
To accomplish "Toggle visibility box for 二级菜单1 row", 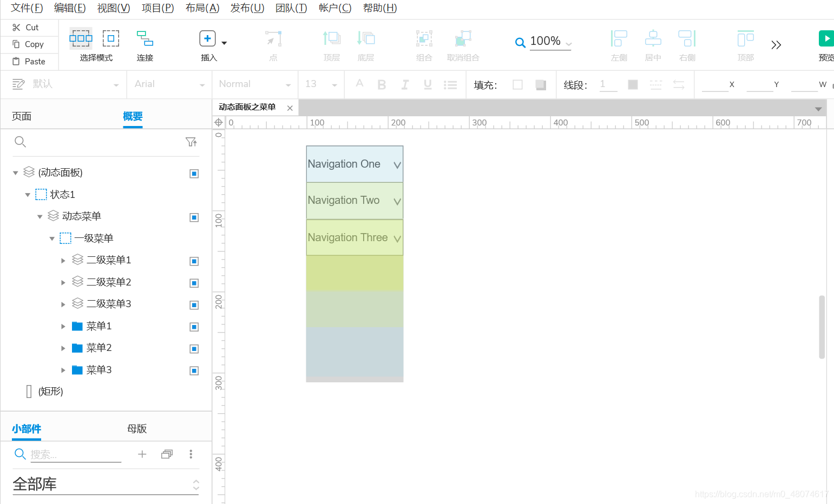I will pos(194,261).
